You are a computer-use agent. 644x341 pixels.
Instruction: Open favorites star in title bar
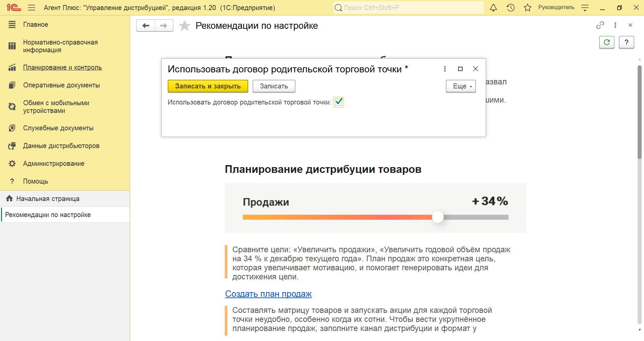(x=528, y=8)
